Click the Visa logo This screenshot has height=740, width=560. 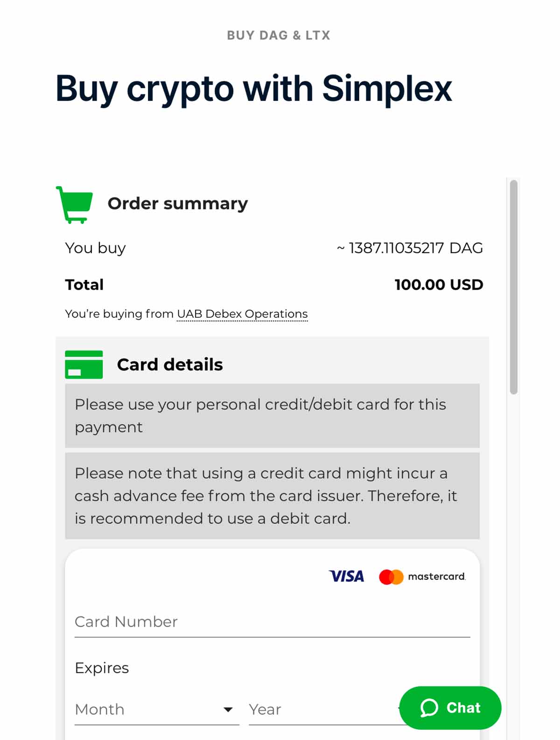coord(346,576)
